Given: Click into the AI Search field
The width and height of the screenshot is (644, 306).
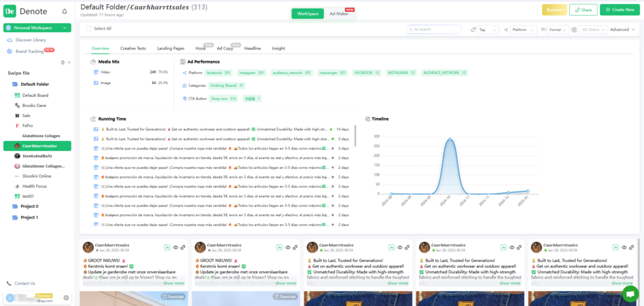Looking at the screenshot, I should coord(435,30).
